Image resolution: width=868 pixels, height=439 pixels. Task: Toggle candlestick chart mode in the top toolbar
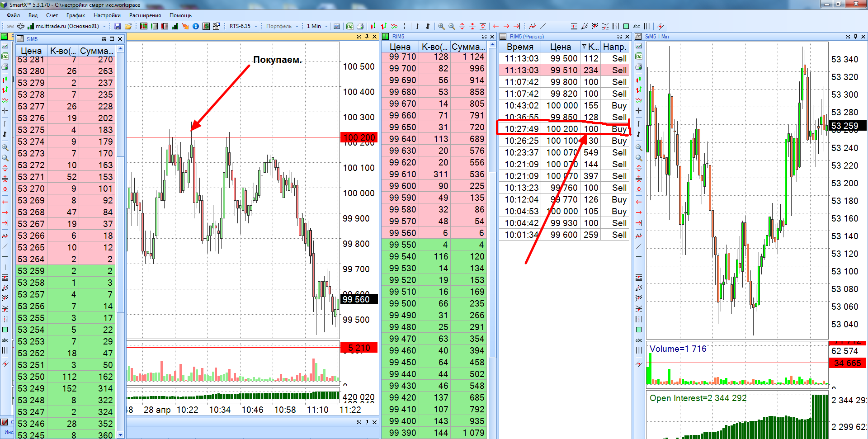[x=373, y=26]
